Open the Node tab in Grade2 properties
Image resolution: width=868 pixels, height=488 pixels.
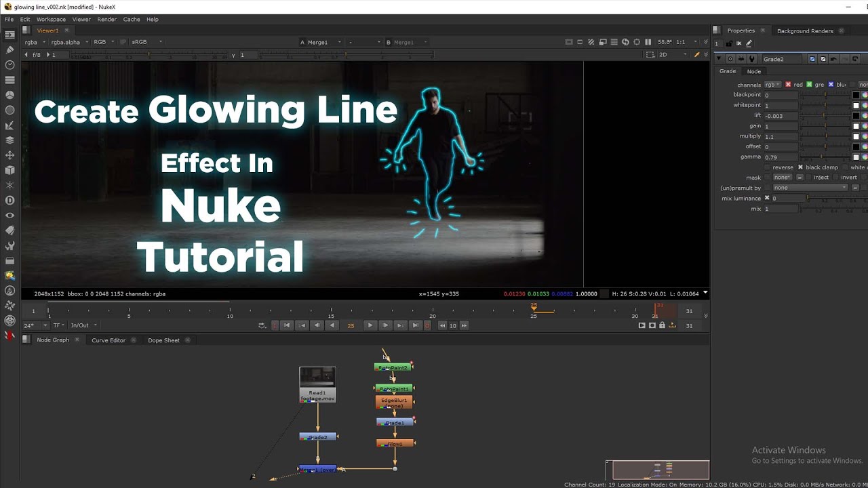(x=754, y=71)
